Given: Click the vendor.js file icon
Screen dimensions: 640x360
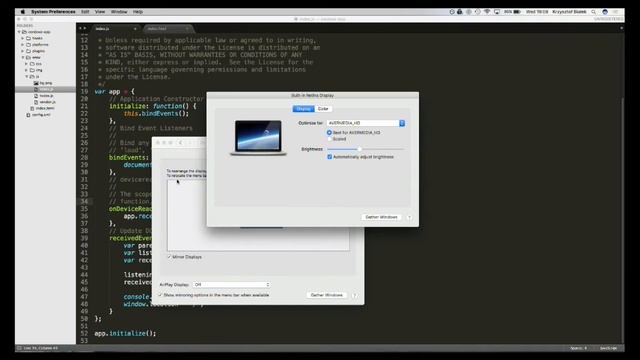Looking at the screenshot, I should pos(36,102).
